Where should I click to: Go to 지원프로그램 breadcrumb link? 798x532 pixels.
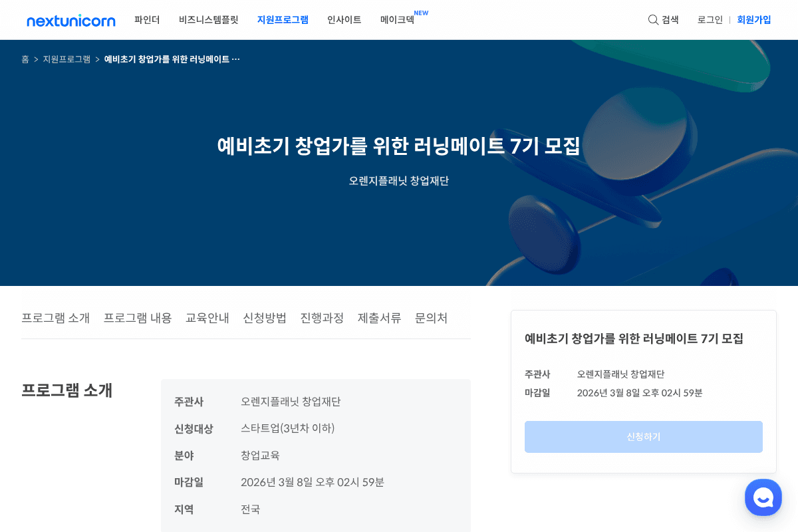66,59
